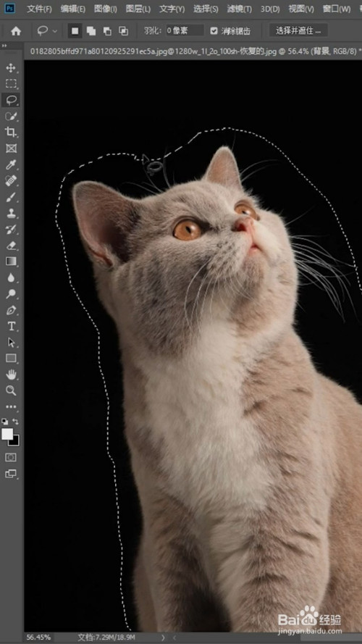
Task: Choose Add to Selection mode
Action: [x=91, y=31]
